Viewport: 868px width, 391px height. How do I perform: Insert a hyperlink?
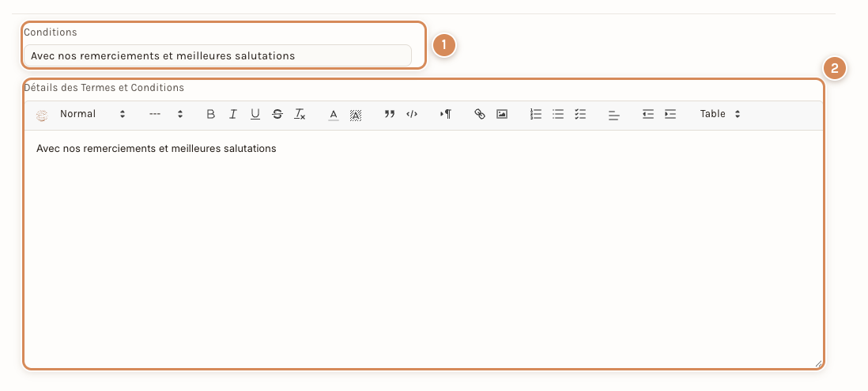(479, 114)
